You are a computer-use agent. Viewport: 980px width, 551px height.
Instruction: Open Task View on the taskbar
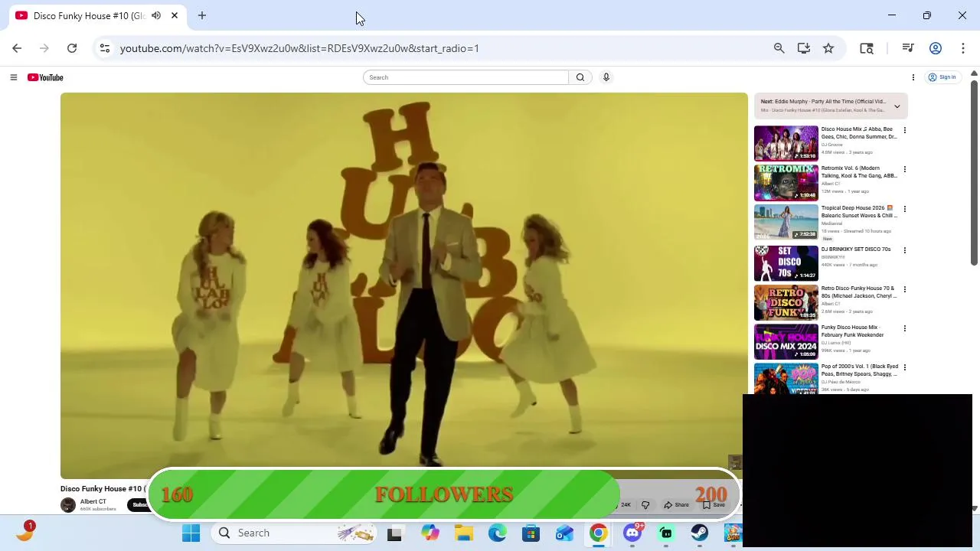(x=394, y=533)
